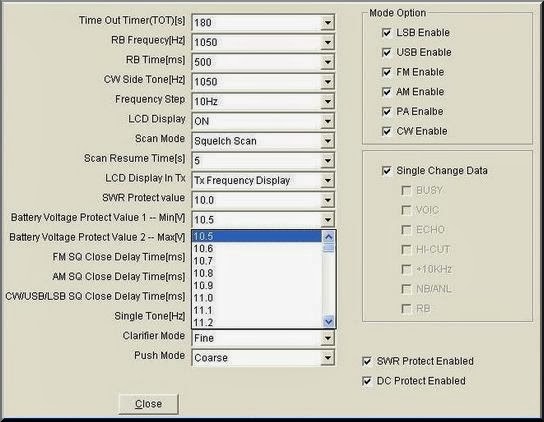
Task: Select 11.0 in the voltage list
Action: 257,298
